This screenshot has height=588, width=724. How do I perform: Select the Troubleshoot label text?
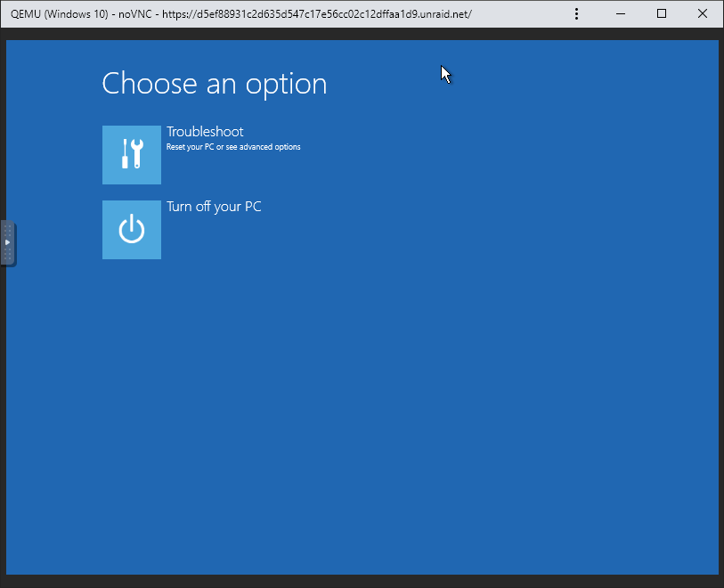(x=205, y=132)
